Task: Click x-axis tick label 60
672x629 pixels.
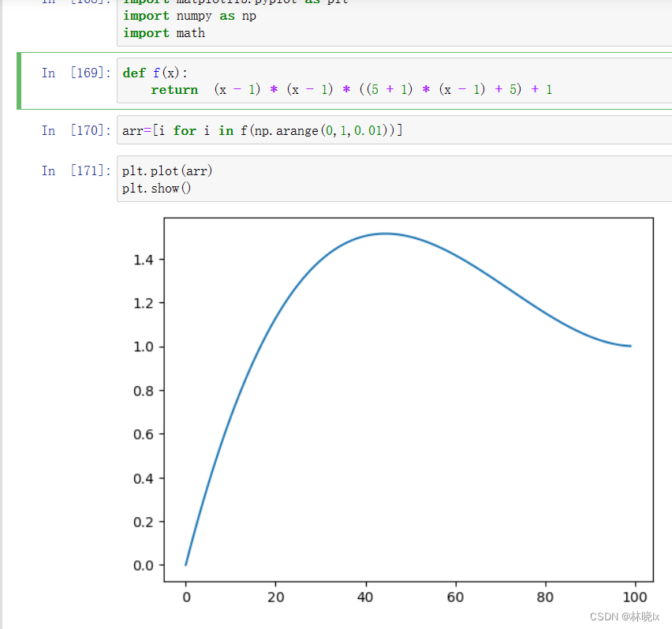Action: (x=455, y=597)
